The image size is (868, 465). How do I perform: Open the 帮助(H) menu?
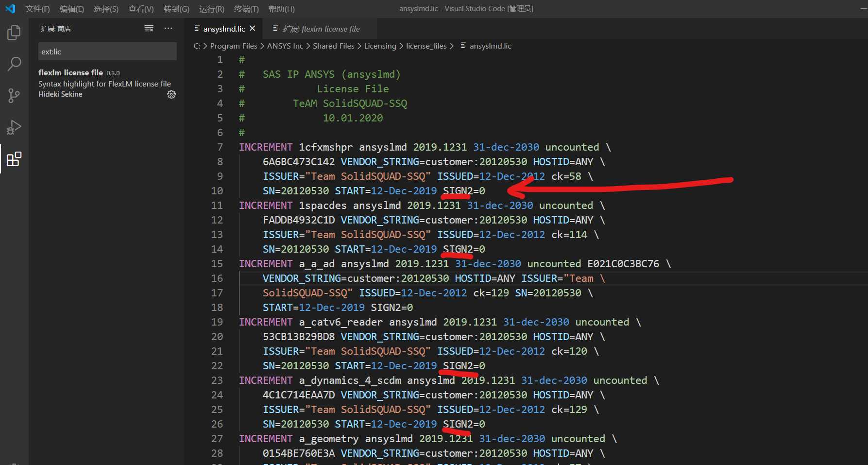[282, 9]
